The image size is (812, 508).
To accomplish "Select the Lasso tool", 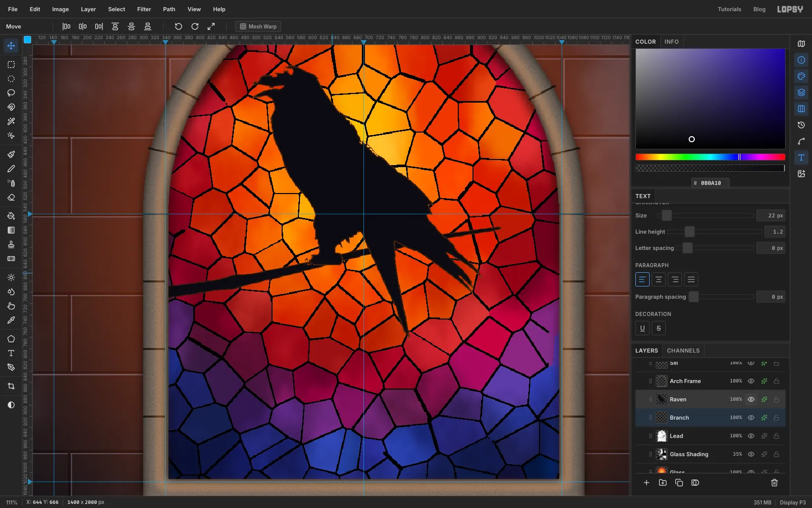I will click(11, 93).
